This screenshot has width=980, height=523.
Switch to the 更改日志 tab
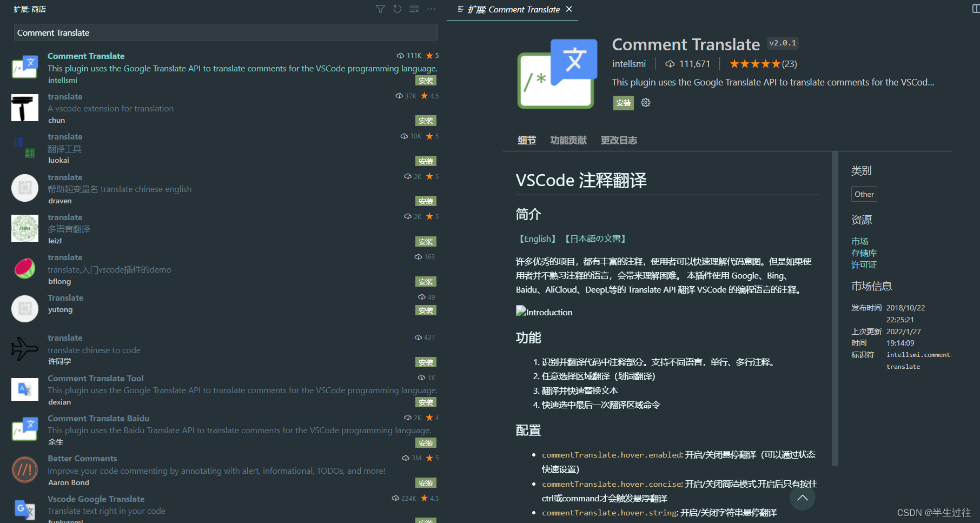[619, 140]
